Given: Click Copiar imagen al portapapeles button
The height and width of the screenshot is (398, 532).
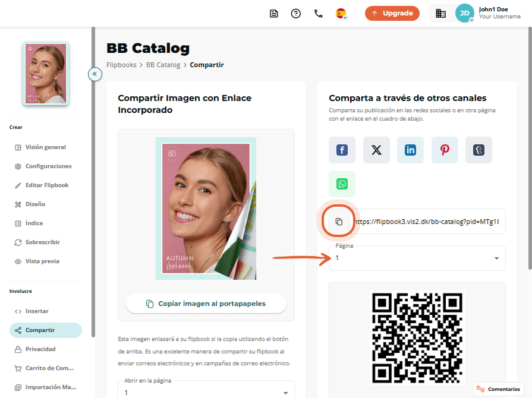Looking at the screenshot, I should click(x=206, y=304).
